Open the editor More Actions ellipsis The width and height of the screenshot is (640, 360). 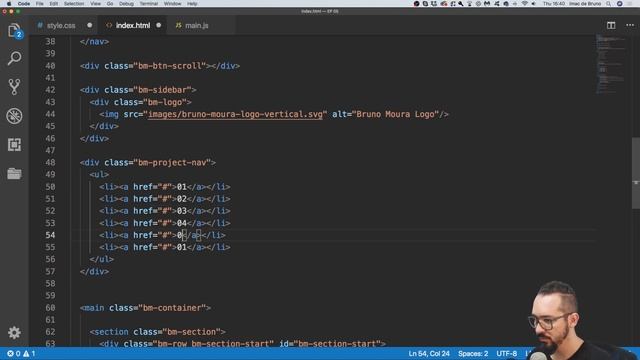pyautogui.click(x=630, y=25)
